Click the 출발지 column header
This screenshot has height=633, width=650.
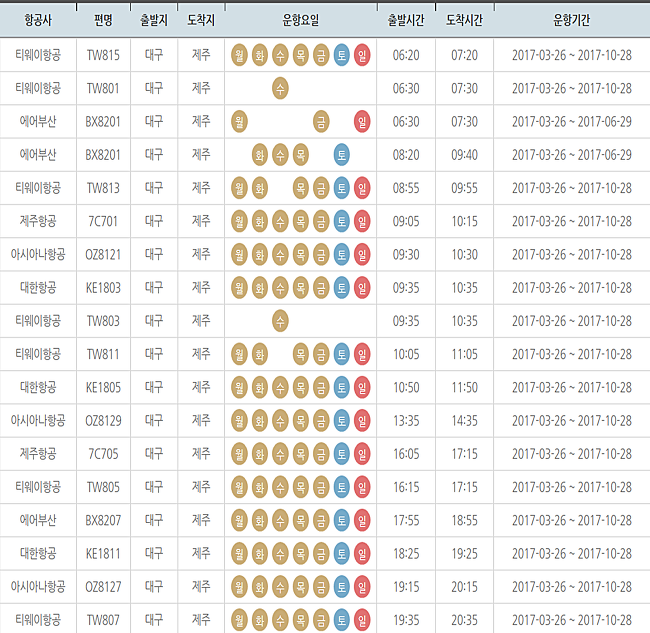point(154,20)
